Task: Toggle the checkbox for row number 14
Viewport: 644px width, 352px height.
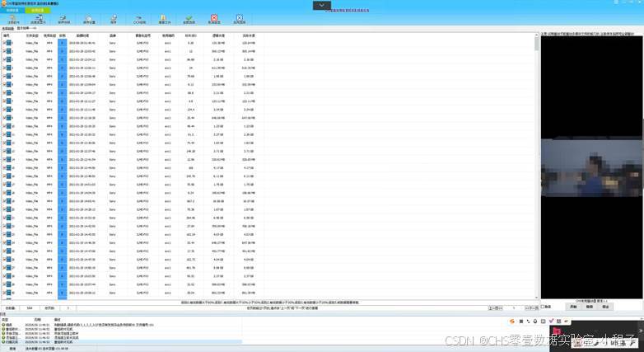Action: tap(4, 160)
